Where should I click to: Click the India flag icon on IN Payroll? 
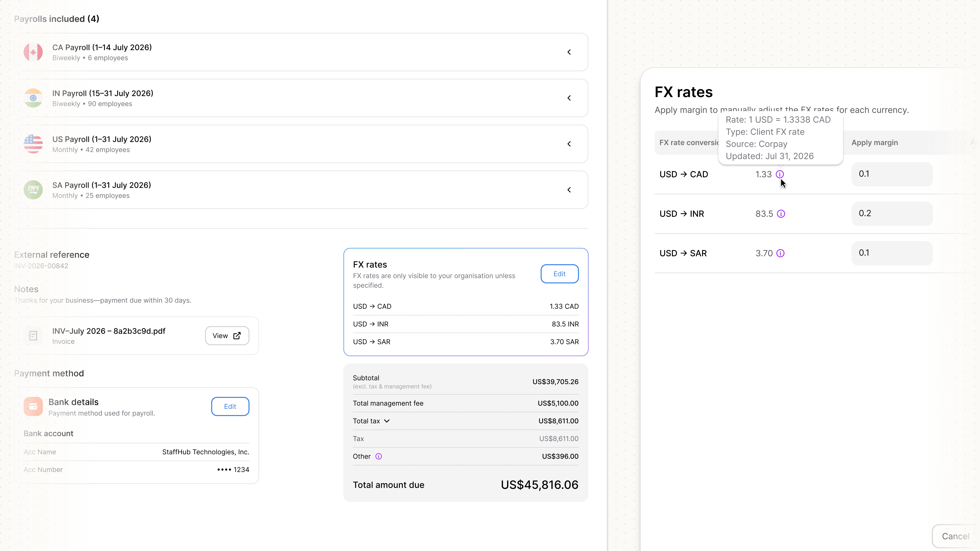click(33, 98)
